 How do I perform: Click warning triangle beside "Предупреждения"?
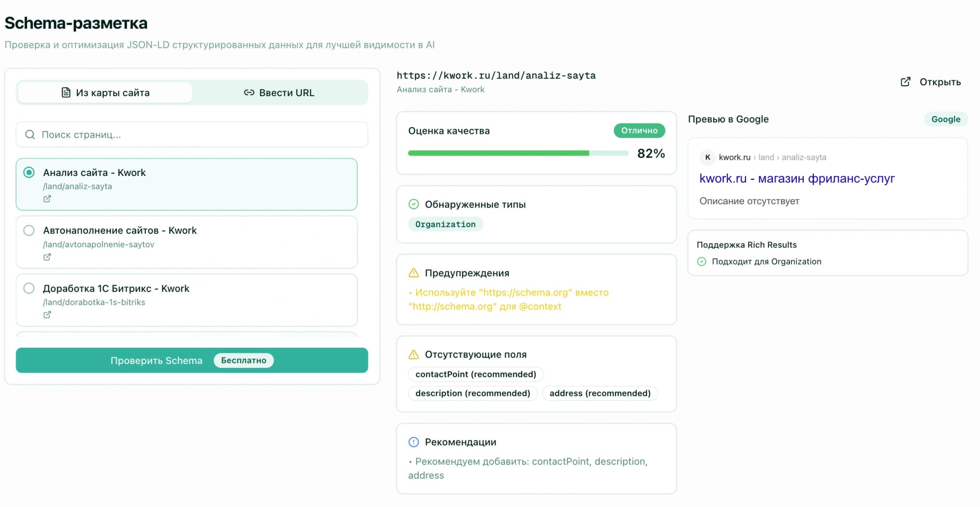coord(413,273)
